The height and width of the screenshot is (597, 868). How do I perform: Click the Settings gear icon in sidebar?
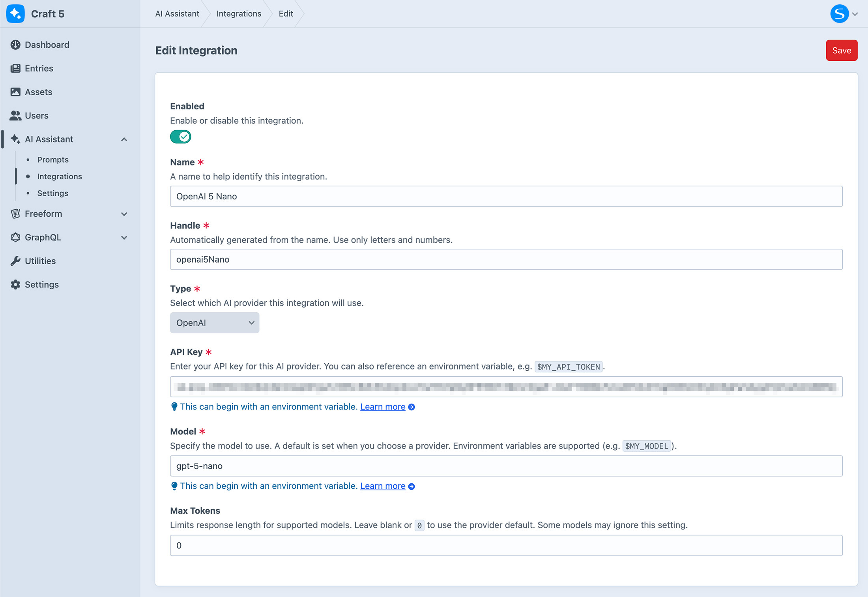point(15,285)
